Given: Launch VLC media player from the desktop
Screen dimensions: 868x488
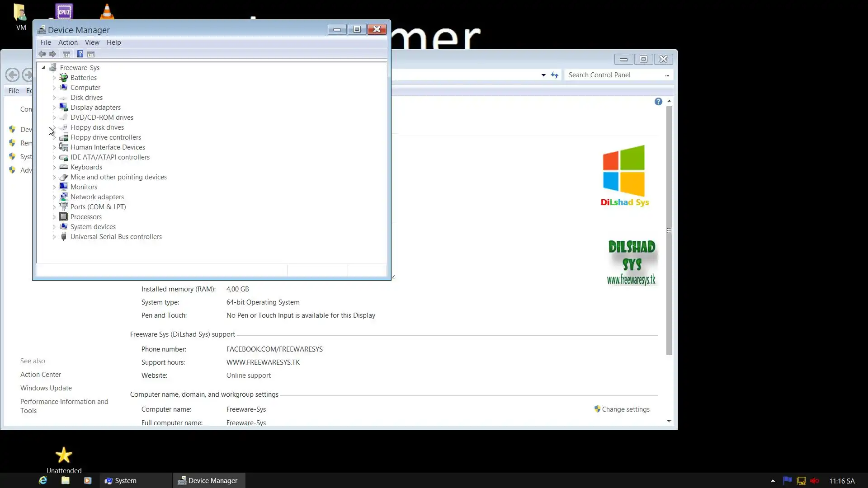Looking at the screenshot, I should 107,12.
